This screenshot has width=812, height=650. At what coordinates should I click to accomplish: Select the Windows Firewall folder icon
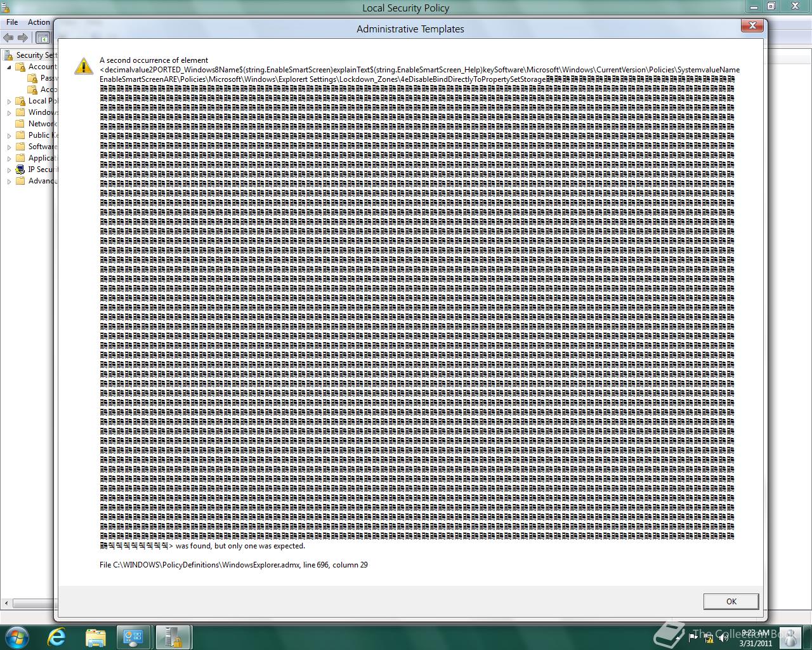(x=20, y=112)
